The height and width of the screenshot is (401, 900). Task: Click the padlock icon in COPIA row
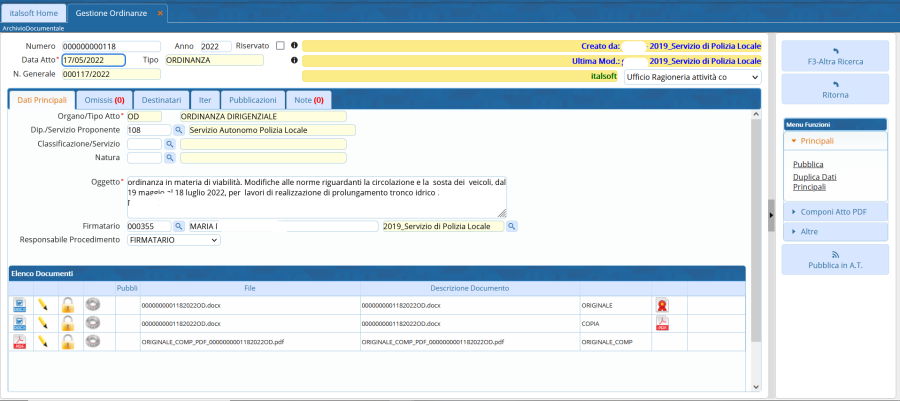point(67,323)
